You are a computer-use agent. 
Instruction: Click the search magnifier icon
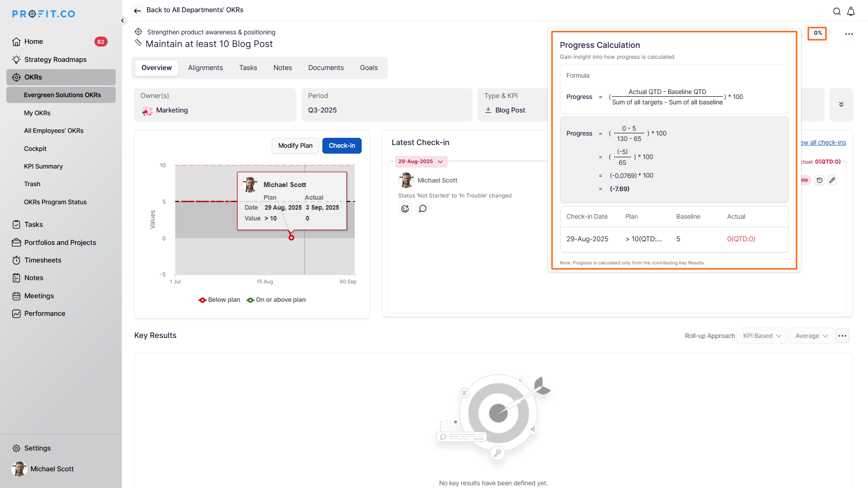(x=837, y=12)
